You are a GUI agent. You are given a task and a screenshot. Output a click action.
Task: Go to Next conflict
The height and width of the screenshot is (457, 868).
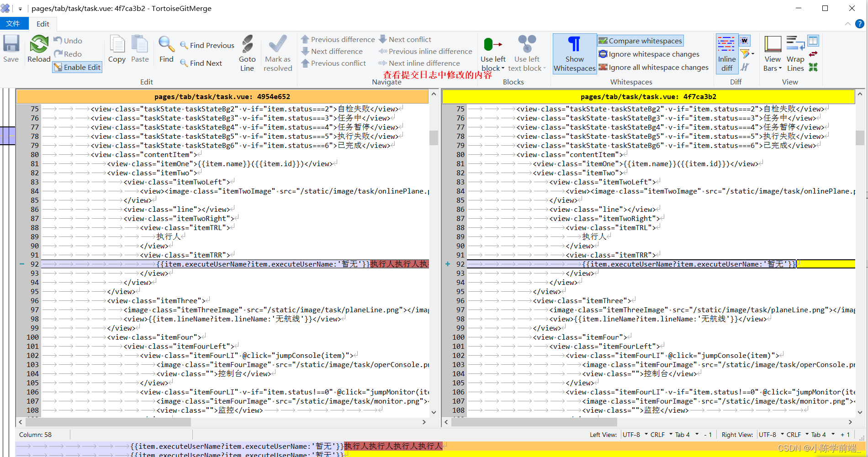pyautogui.click(x=405, y=39)
